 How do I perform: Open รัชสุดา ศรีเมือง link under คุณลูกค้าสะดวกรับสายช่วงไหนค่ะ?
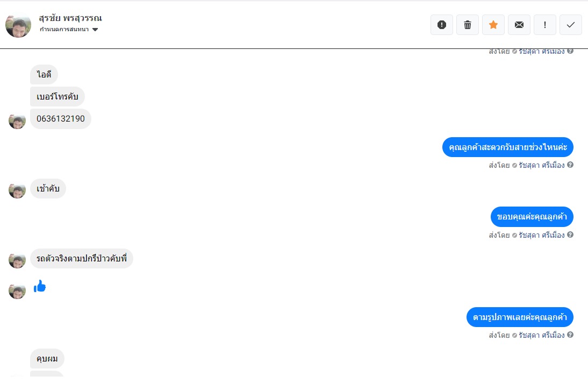click(542, 165)
